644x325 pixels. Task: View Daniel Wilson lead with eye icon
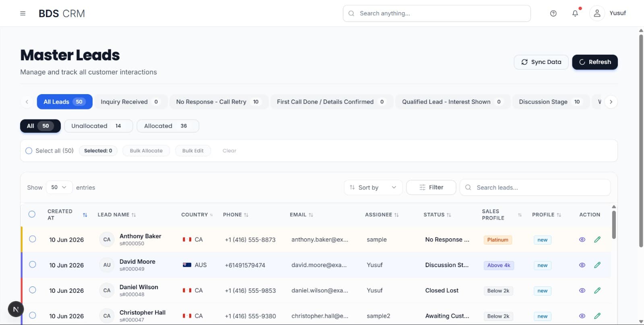[x=582, y=290]
